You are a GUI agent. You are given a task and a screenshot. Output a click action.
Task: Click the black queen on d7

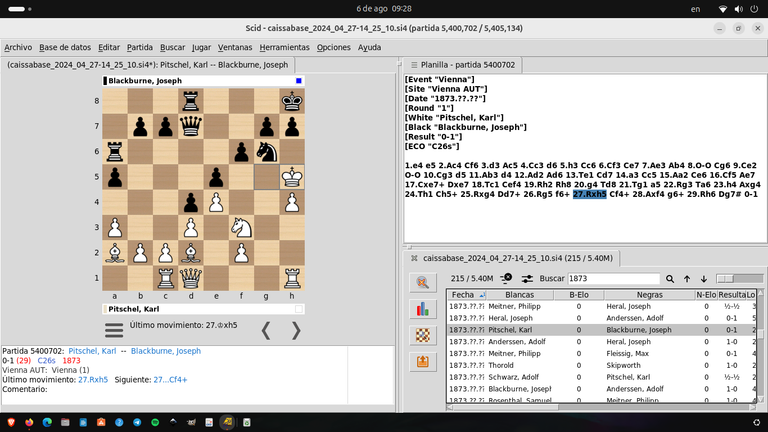(191, 126)
